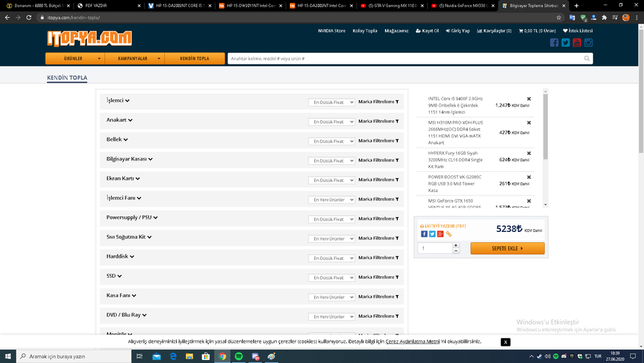Screen dimensions: 644x363
Task: Click the quantity input field
Action: 435,248
